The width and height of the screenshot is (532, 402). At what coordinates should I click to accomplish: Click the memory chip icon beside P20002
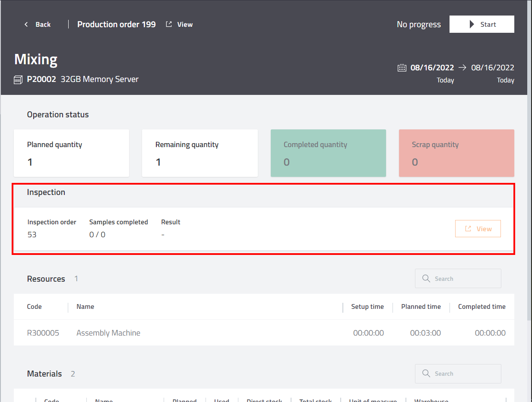[x=18, y=80]
